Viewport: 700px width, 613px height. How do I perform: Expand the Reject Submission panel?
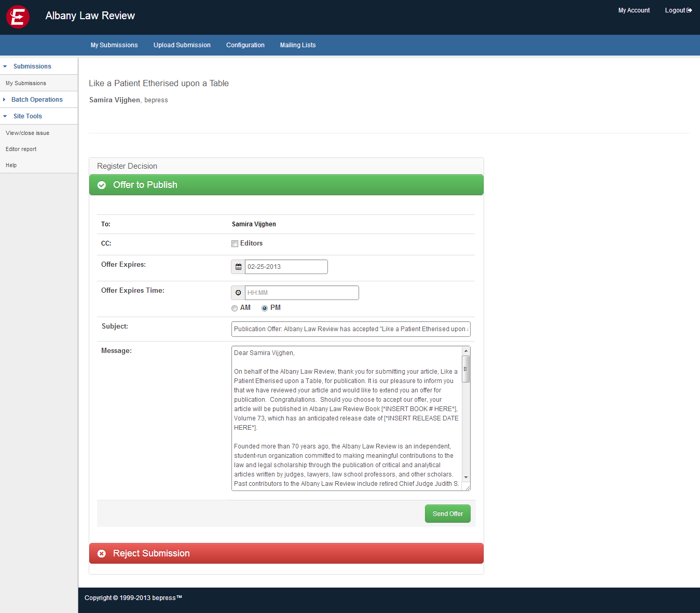tap(286, 553)
